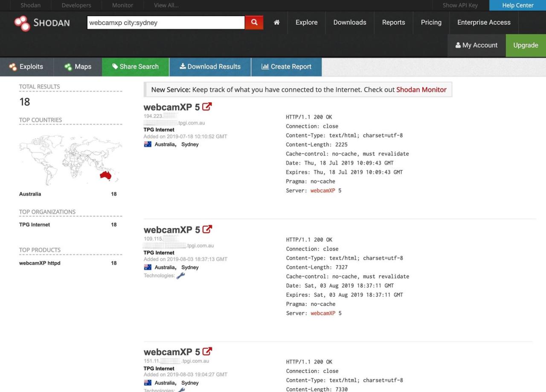Click the home icon beside the search bar
Viewport: 546px width, 392px height.
tap(276, 22)
